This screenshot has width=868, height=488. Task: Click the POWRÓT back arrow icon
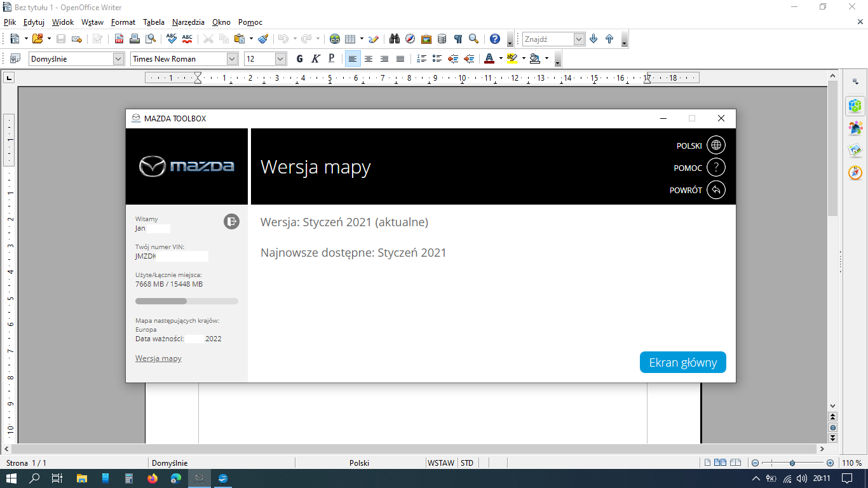click(716, 190)
